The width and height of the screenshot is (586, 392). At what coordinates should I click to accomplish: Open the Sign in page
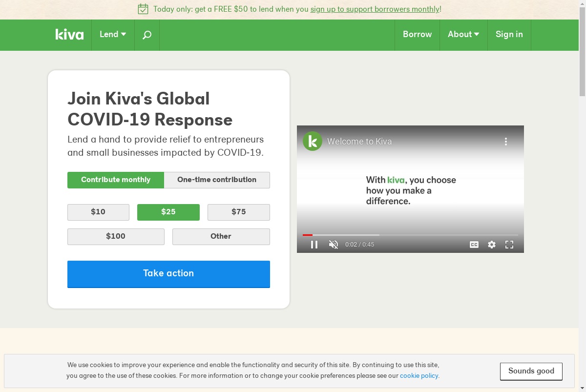509,35
